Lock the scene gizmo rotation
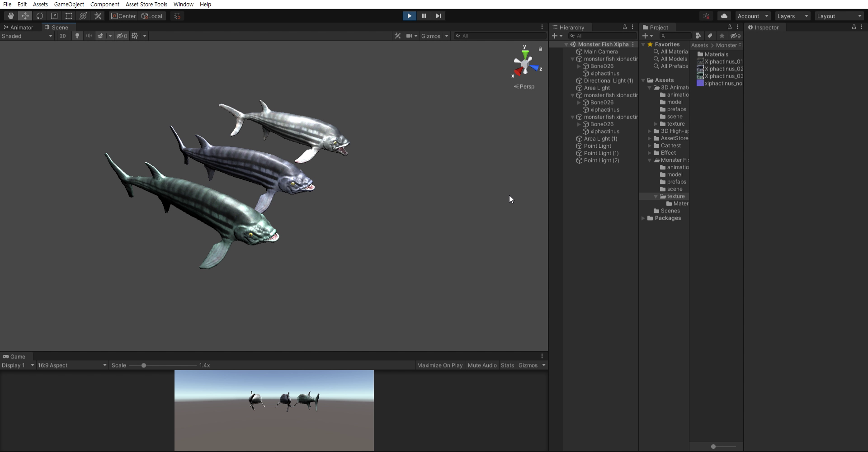This screenshot has height=452, width=868. [540, 48]
